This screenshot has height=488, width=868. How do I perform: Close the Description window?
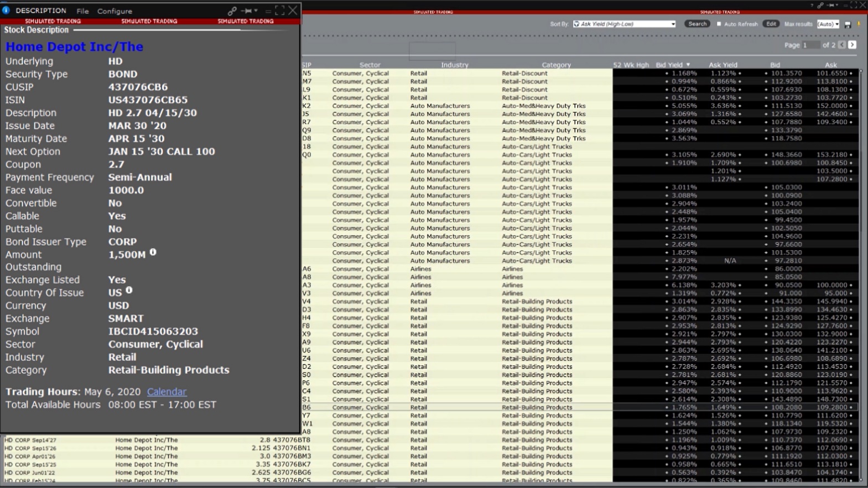293,11
